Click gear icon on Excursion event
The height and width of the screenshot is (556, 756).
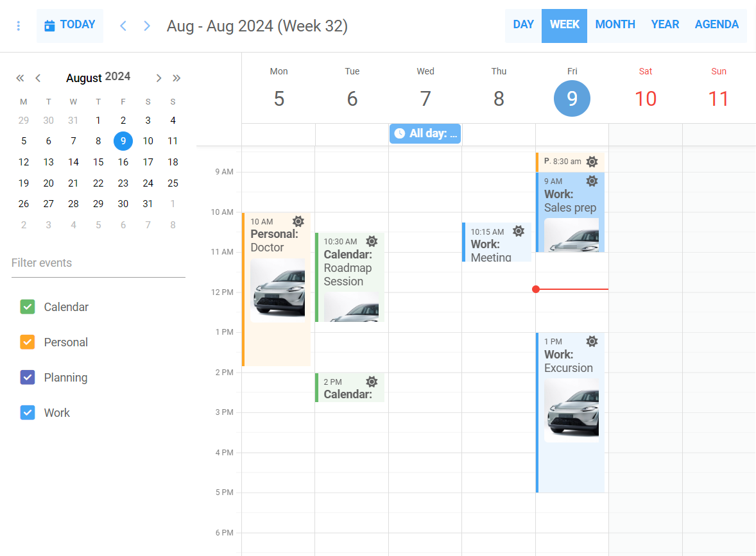click(592, 341)
